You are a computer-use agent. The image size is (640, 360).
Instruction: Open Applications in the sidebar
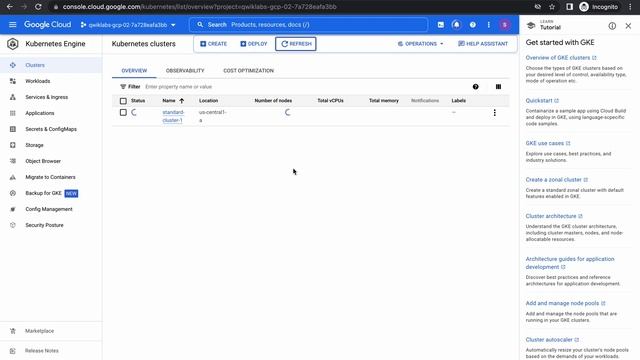tap(40, 113)
